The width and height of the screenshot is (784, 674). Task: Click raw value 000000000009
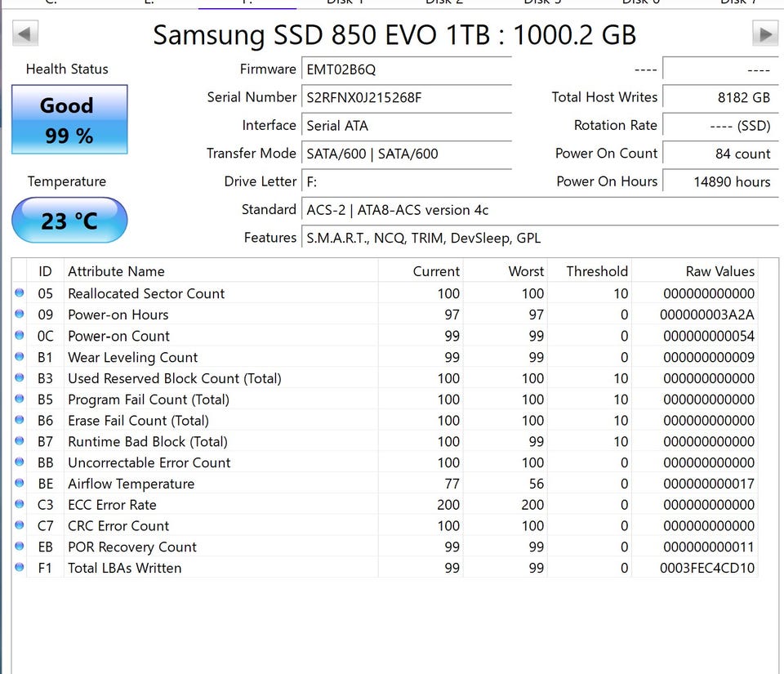pos(709,357)
